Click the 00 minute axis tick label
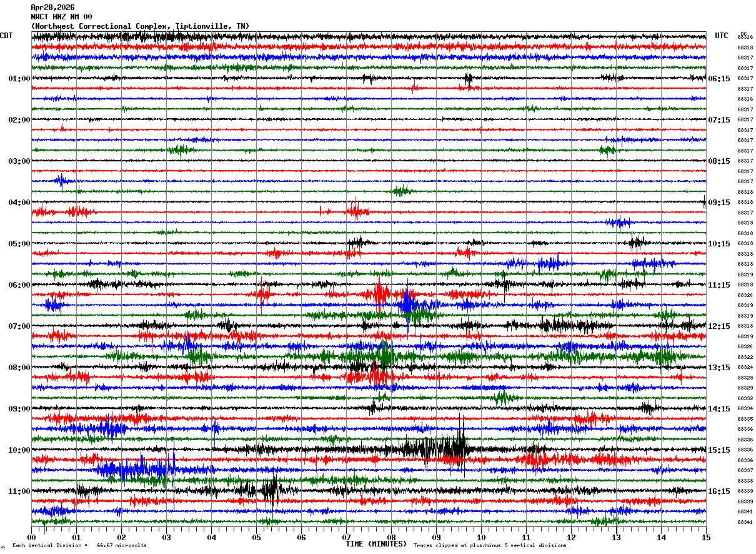This screenshot has height=554, width=756. [x=31, y=537]
